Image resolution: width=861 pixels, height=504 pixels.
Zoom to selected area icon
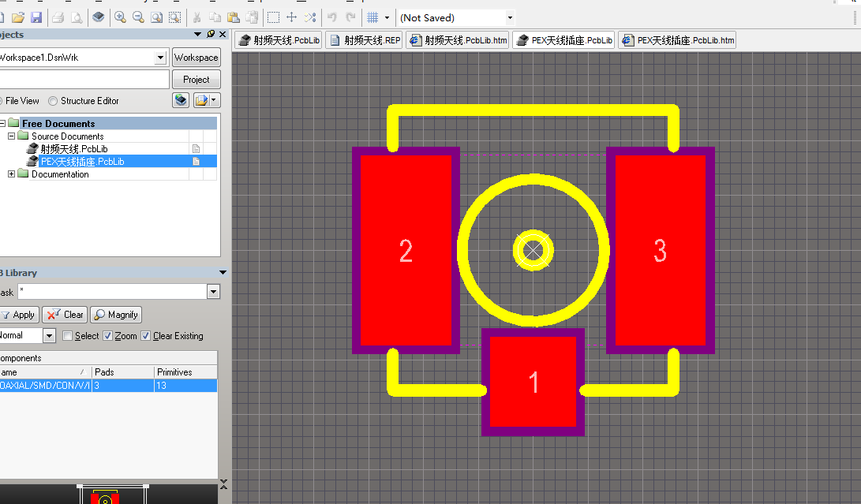[x=174, y=17]
